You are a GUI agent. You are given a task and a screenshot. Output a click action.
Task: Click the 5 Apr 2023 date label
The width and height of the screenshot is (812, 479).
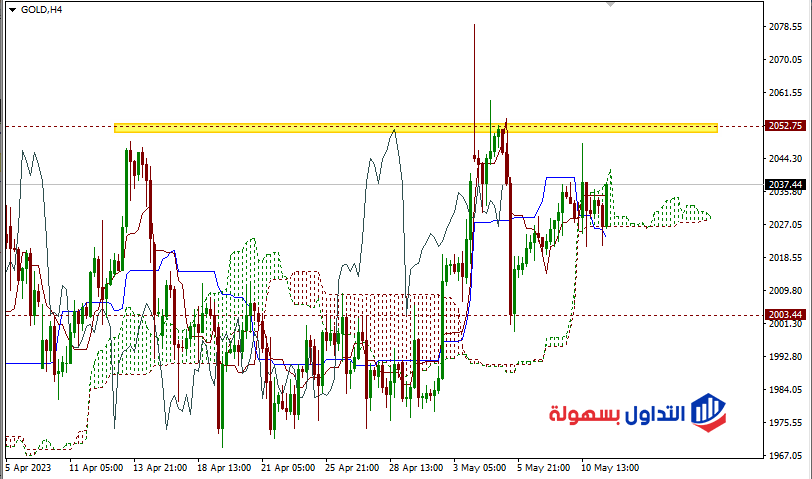pos(26,467)
